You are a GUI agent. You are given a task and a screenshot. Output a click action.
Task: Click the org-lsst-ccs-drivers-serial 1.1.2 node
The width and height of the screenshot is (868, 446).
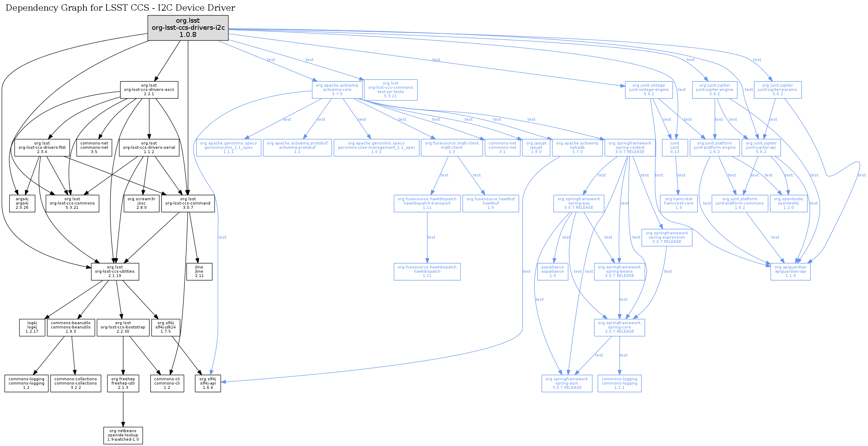click(x=149, y=148)
